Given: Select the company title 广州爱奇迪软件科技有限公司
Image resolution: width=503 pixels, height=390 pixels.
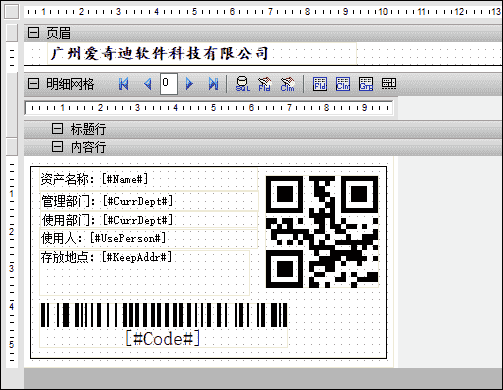Looking at the screenshot, I should pos(202,53).
